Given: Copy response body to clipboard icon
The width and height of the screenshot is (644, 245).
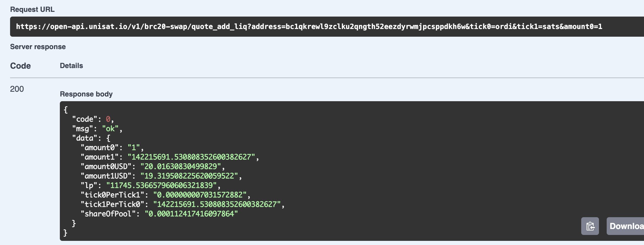Looking at the screenshot, I should coord(590,226).
